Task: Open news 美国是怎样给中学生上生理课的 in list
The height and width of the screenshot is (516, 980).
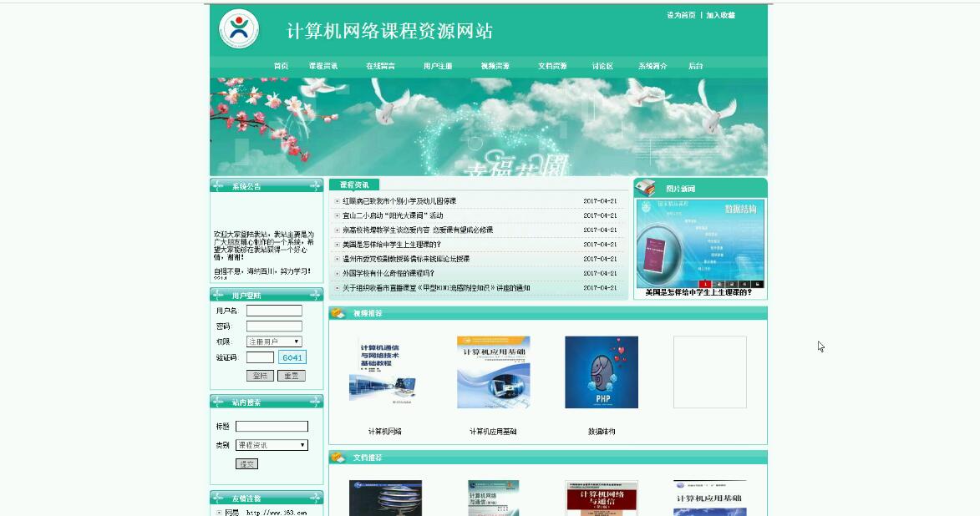Action: click(x=392, y=245)
